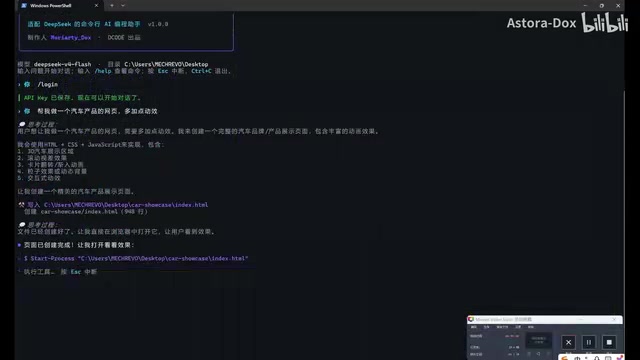640x360 pixels.
Task: Minimize the terminal window
Action: tap(585, 6)
